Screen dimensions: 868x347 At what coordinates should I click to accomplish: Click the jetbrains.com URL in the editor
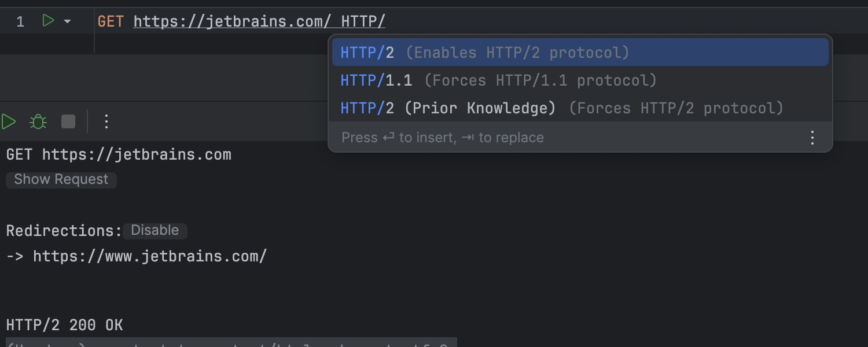point(232,22)
